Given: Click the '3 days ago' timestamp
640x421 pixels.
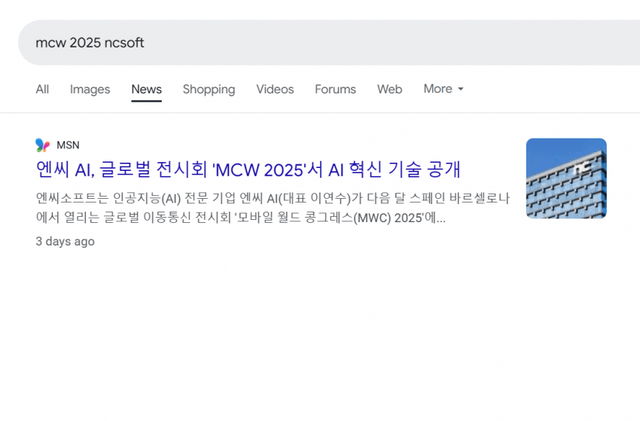Looking at the screenshot, I should [65, 241].
